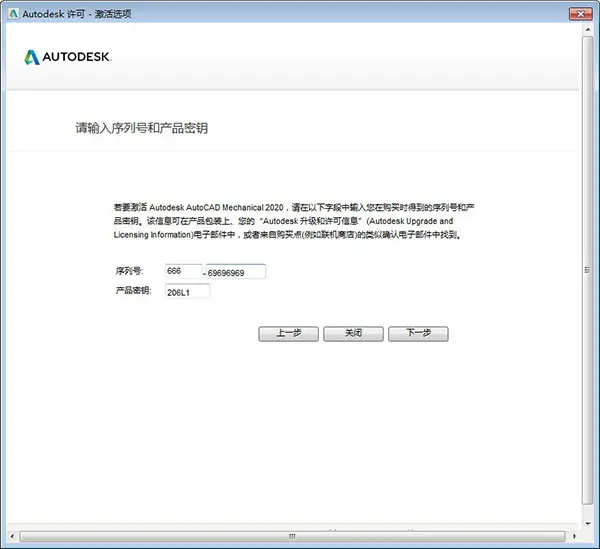
Task: Click the Autodesk logo in header
Action: pos(68,57)
